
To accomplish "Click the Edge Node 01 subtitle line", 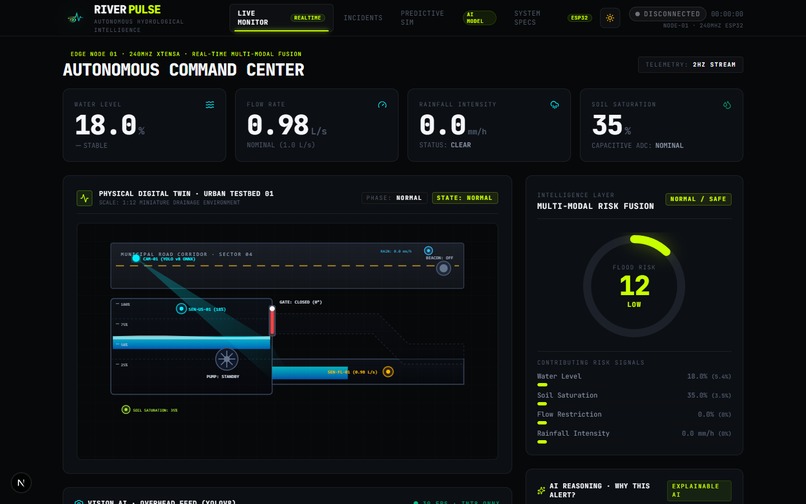I will (x=186, y=54).
